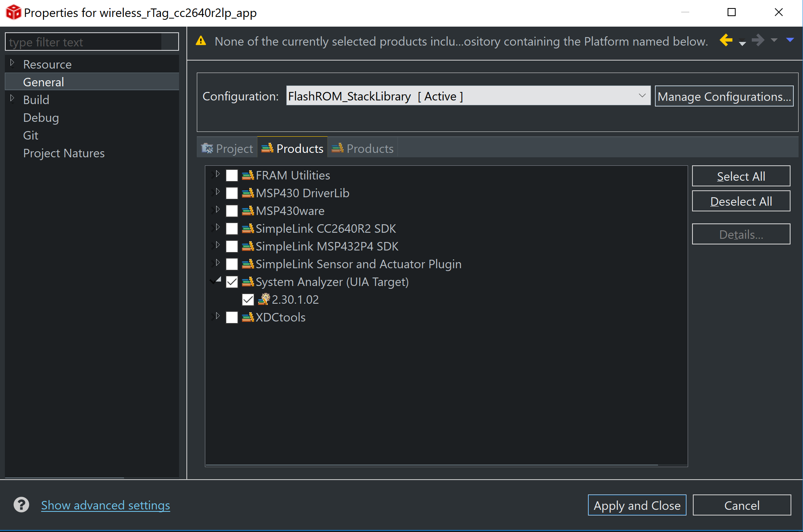Click the icon beside version 2.30.1.02
Viewport: 803px width, 532px height.
(x=264, y=299)
